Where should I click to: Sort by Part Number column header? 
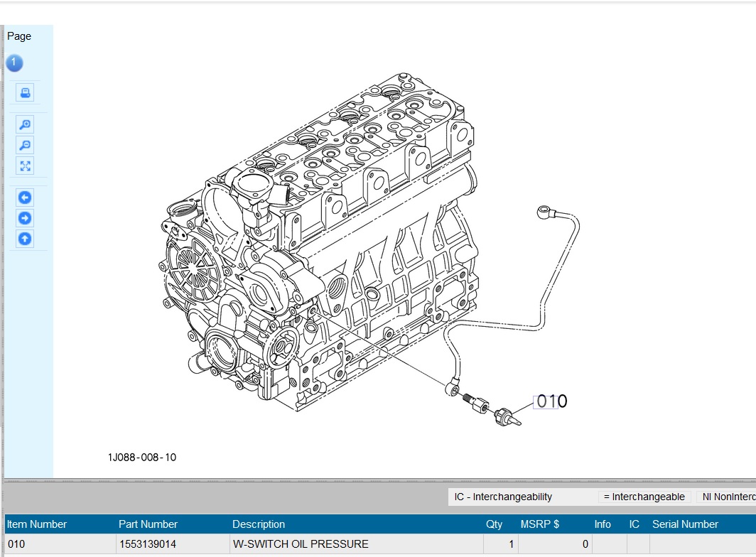pyautogui.click(x=148, y=524)
